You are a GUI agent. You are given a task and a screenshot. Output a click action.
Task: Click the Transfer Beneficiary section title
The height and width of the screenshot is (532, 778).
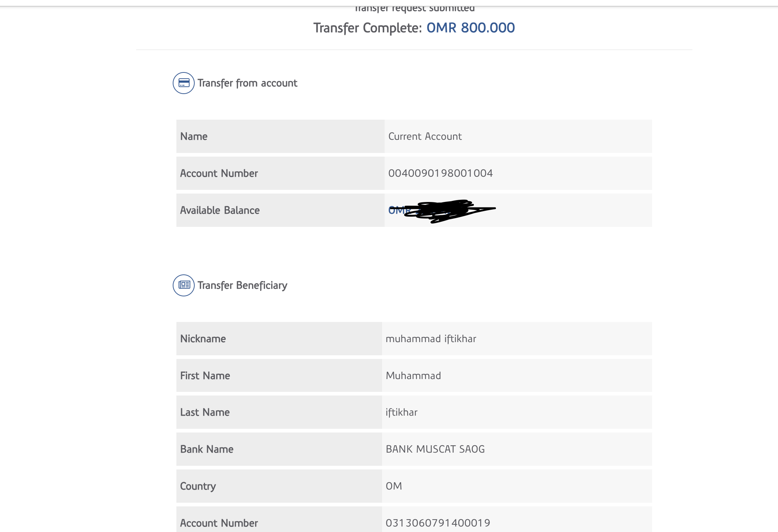coord(242,285)
